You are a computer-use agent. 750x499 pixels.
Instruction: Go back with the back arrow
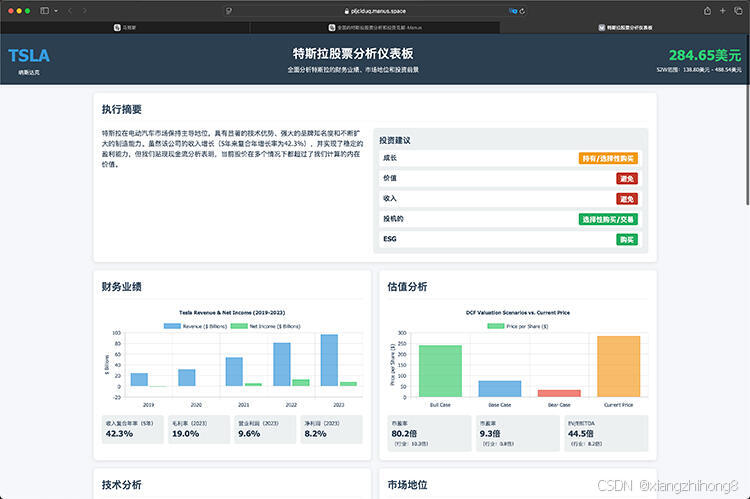70,11
